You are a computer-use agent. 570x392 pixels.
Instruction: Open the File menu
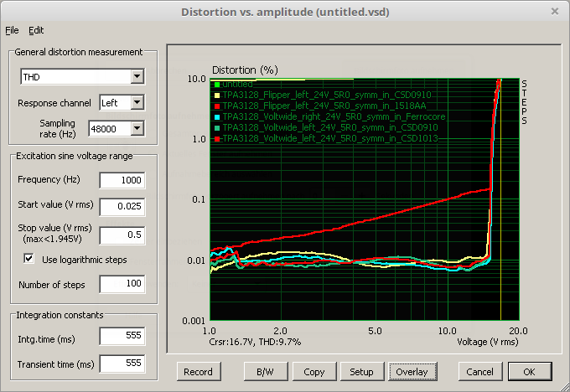click(12, 30)
